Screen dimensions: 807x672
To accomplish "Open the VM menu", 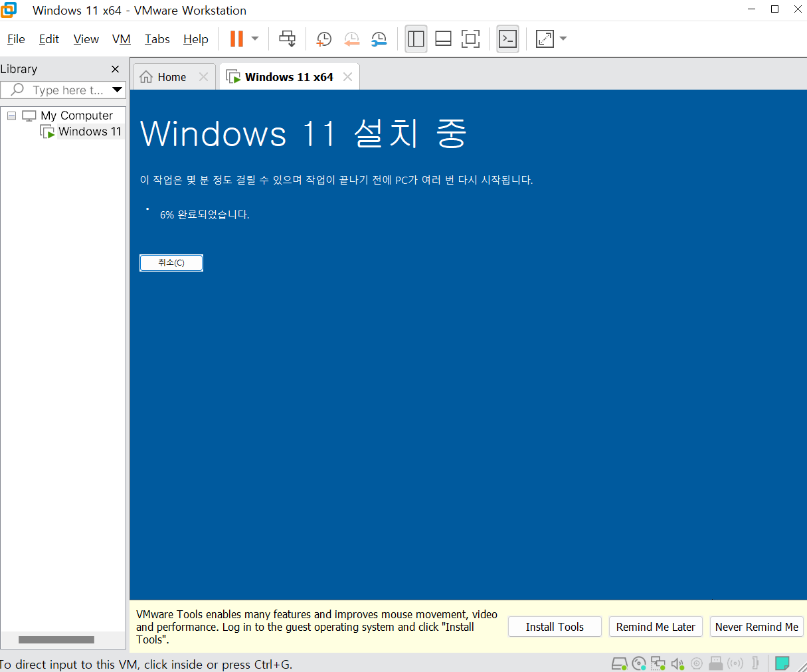I will click(x=122, y=39).
